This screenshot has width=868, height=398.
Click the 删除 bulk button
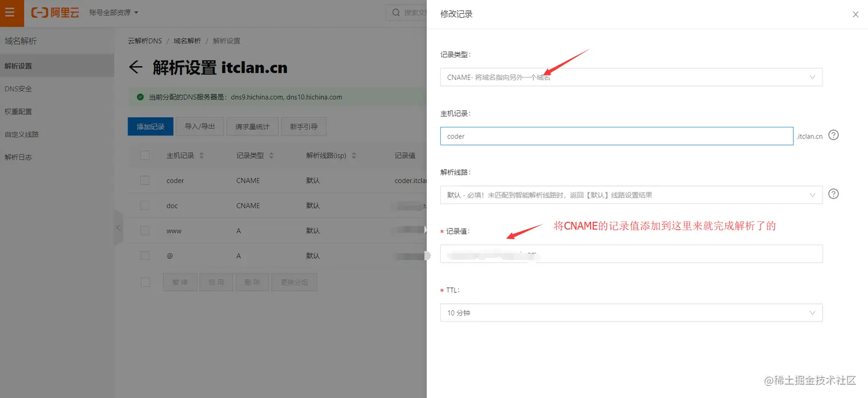coord(252,282)
